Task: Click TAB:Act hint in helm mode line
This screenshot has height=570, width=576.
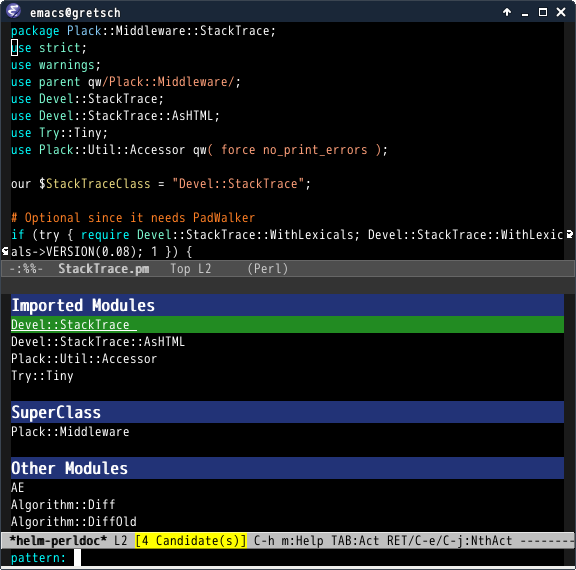Action: tap(355, 541)
